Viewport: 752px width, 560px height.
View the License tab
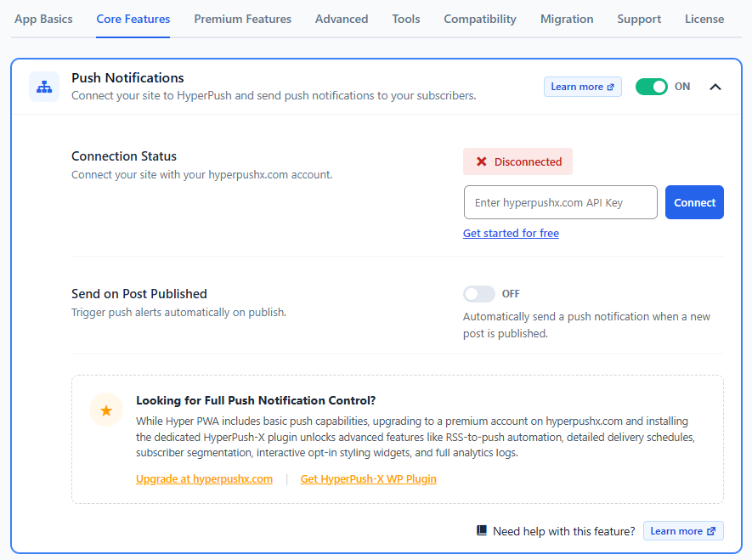(x=704, y=20)
